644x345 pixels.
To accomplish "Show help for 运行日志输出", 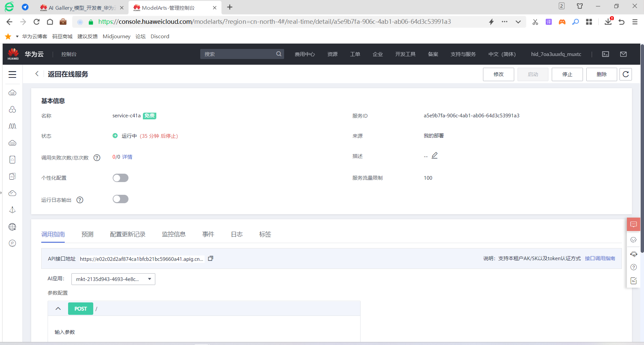I will tap(80, 200).
